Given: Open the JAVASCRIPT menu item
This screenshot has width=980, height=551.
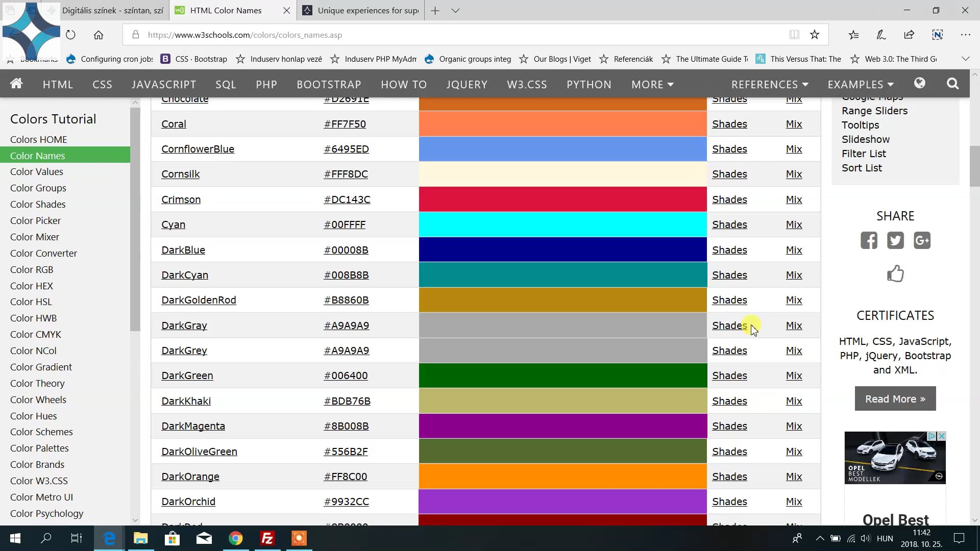Looking at the screenshot, I should [164, 84].
